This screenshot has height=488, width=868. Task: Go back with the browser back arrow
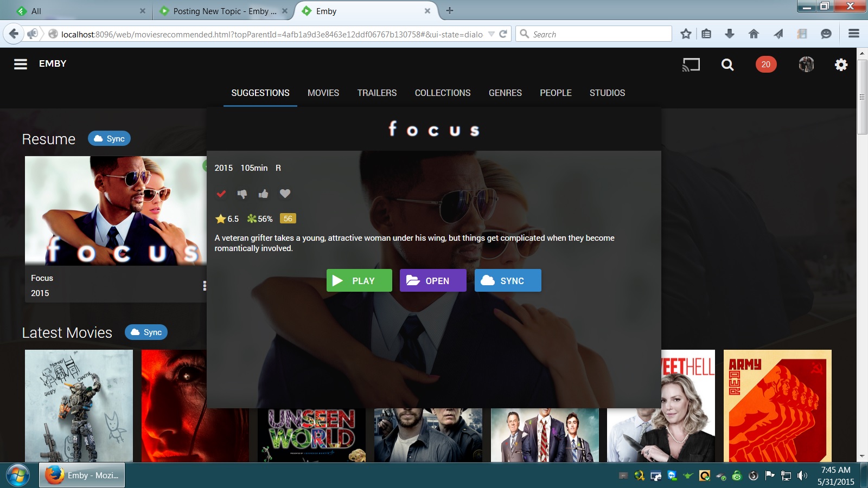pyautogui.click(x=14, y=34)
